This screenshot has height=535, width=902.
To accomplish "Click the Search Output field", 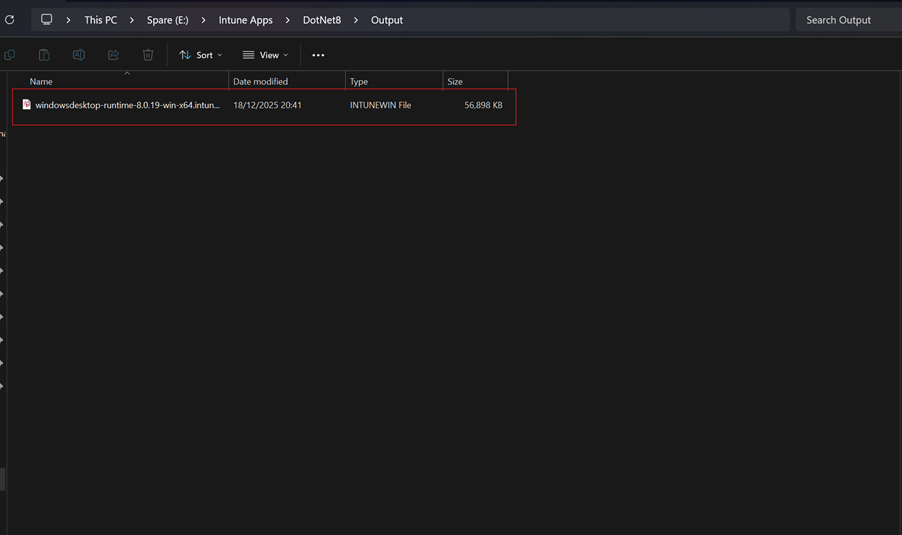I will click(849, 20).
